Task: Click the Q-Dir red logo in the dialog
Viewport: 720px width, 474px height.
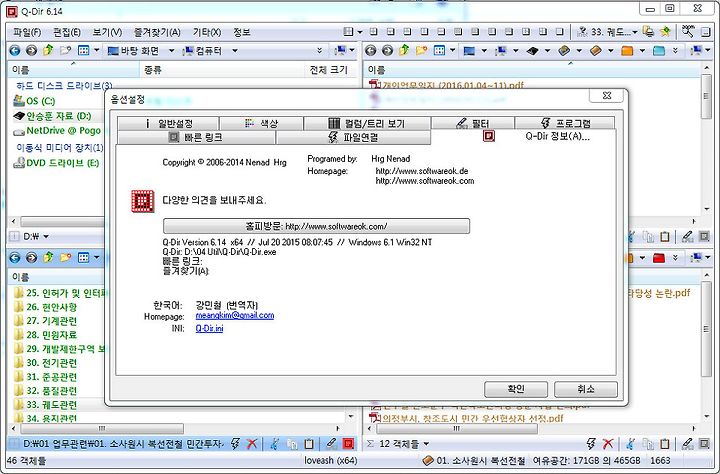Action: coord(142,201)
